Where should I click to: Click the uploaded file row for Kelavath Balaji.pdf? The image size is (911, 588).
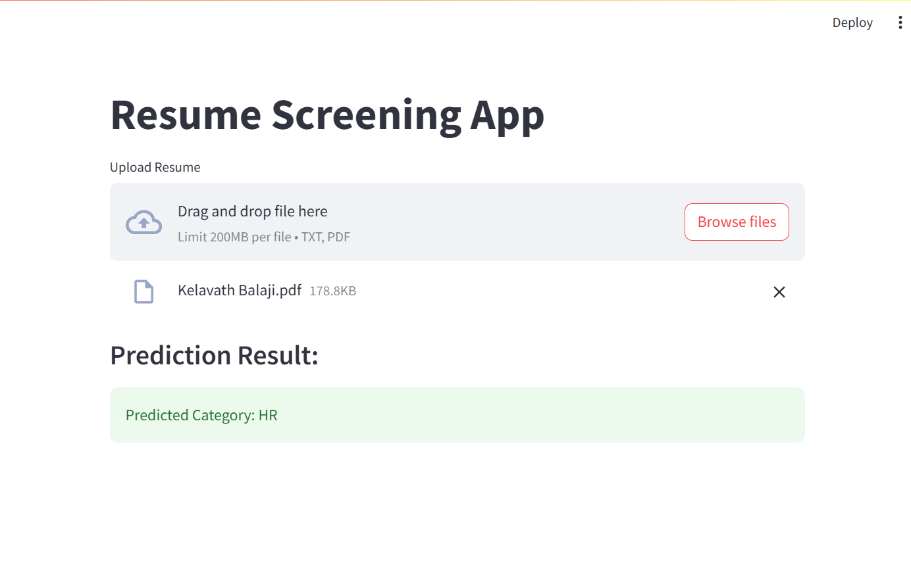tap(457, 291)
